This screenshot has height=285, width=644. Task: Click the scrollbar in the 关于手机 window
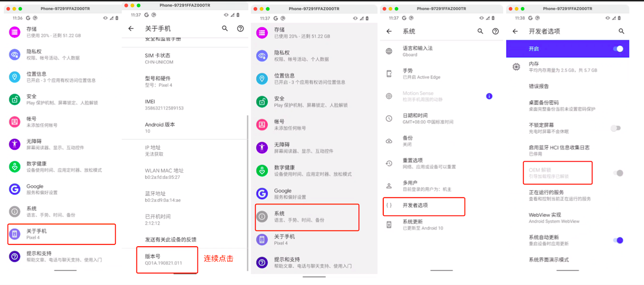[x=248, y=193]
